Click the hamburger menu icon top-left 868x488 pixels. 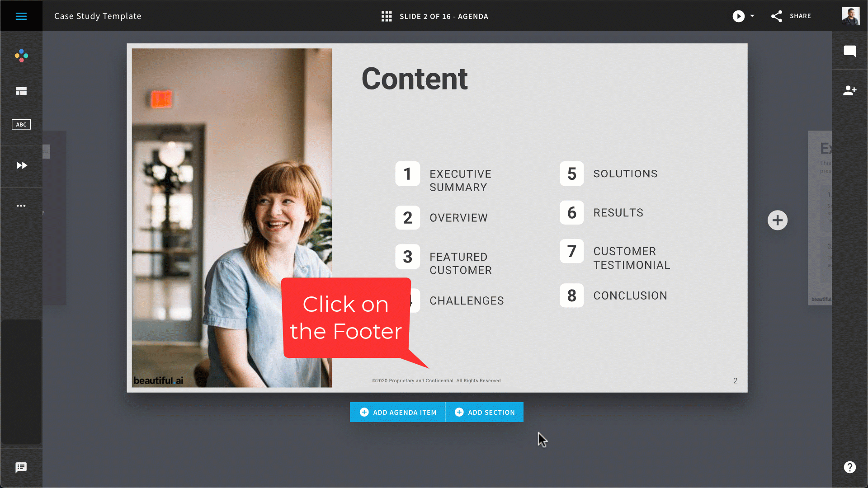21,16
